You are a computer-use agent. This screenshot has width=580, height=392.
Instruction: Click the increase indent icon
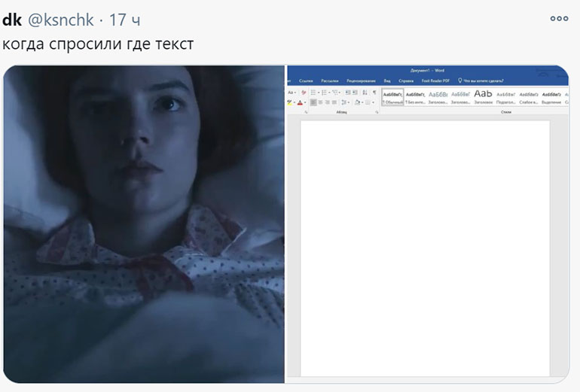pyautogui.click(x=355, y=93)
